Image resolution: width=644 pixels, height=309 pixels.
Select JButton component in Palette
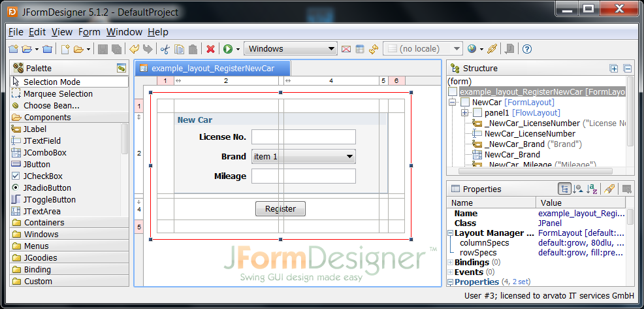coord(66,165)
